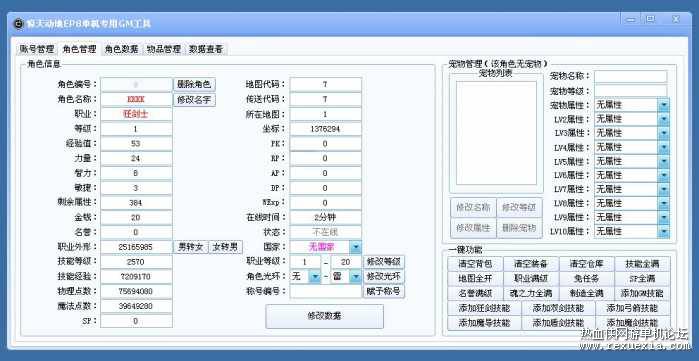Click the 魂之力全满 button

click(x=530, y=293)
